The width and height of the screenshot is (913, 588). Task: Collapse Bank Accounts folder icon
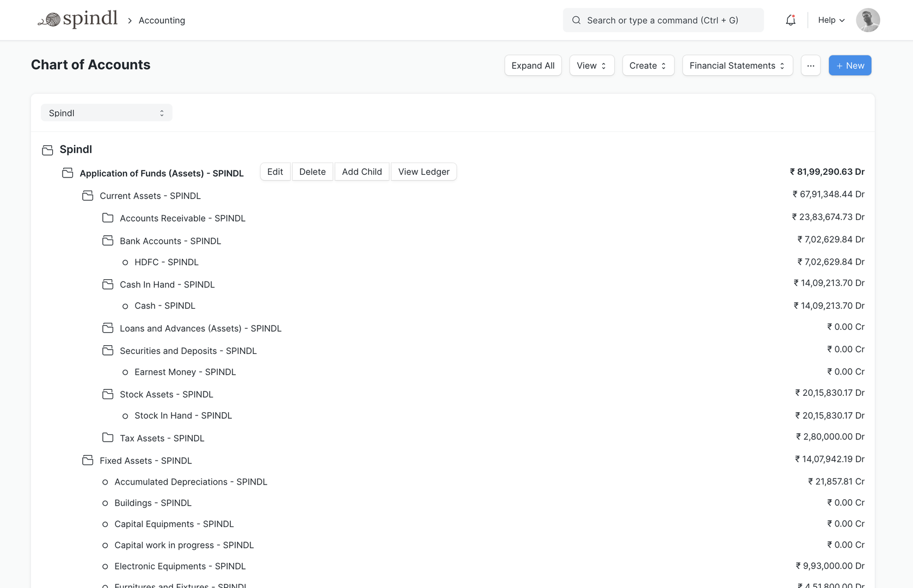tap(108, 241)
